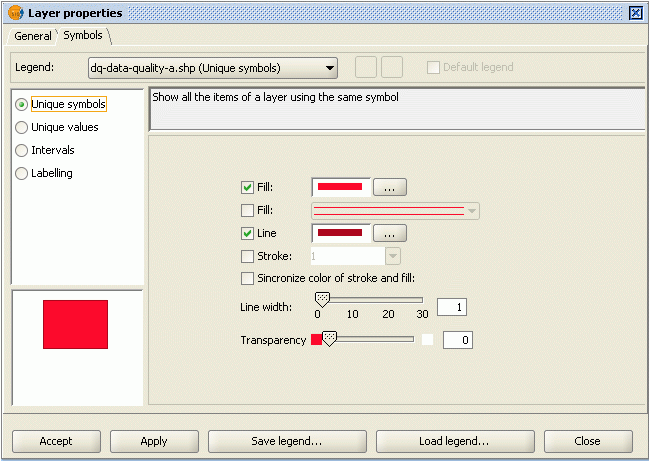649x461 pixels.
Task: Click the Close button
Action: [588, 442]
